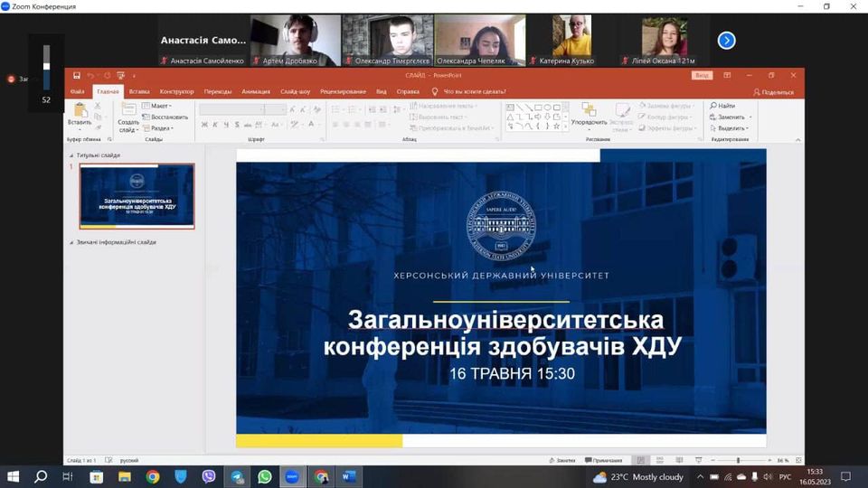Click next arrow in Zoom participant strip

point(726,40)
